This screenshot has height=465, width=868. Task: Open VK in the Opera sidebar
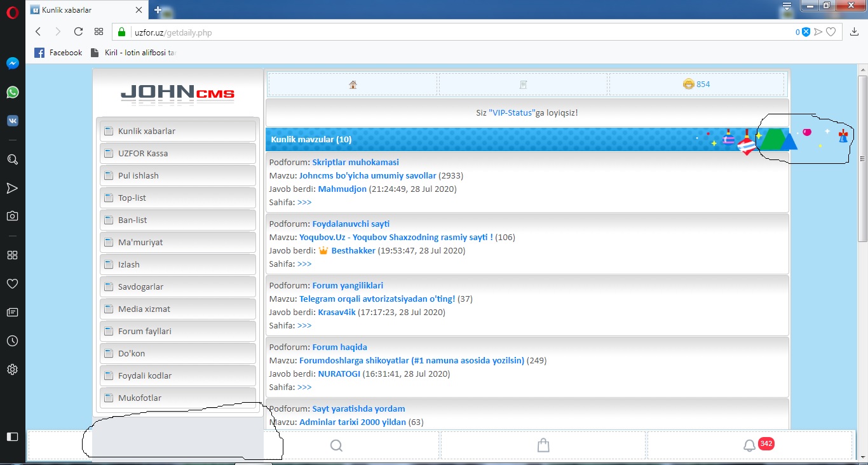coord(12,121)
